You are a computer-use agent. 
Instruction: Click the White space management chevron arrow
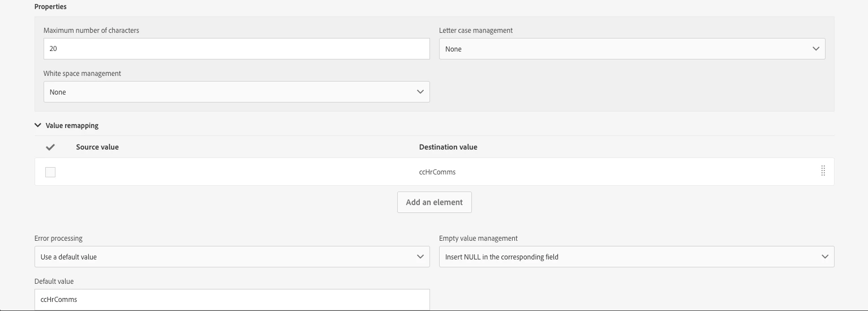click(x=420, y=92)
